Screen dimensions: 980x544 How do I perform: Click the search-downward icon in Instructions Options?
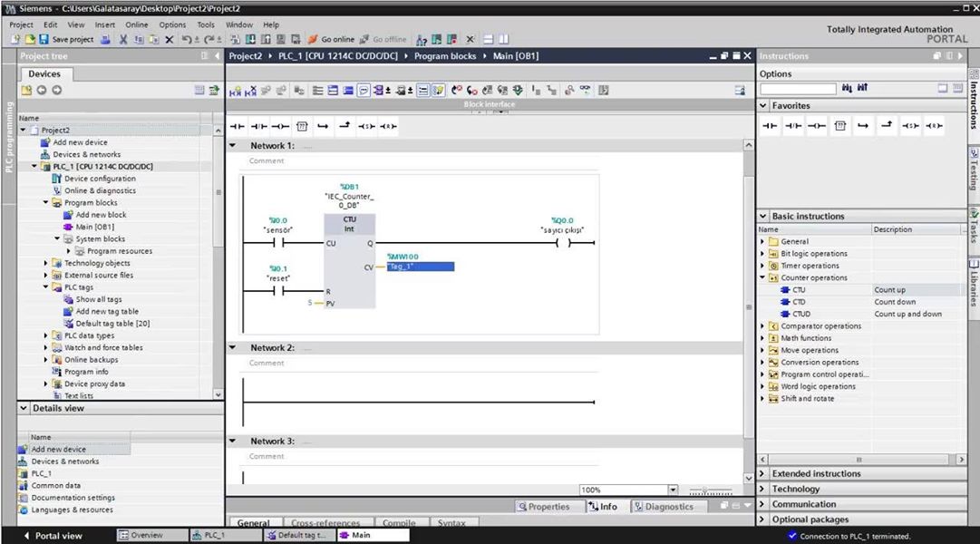pos(847,88)
